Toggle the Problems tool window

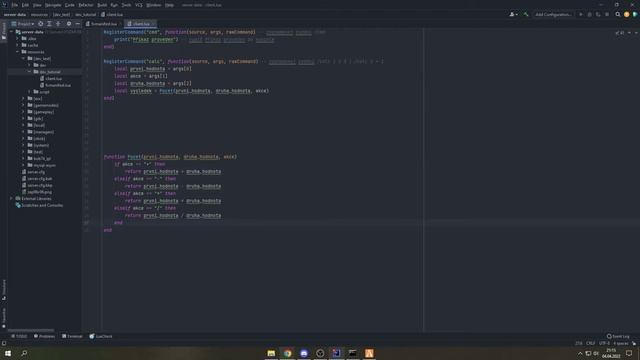click(44, 336)
